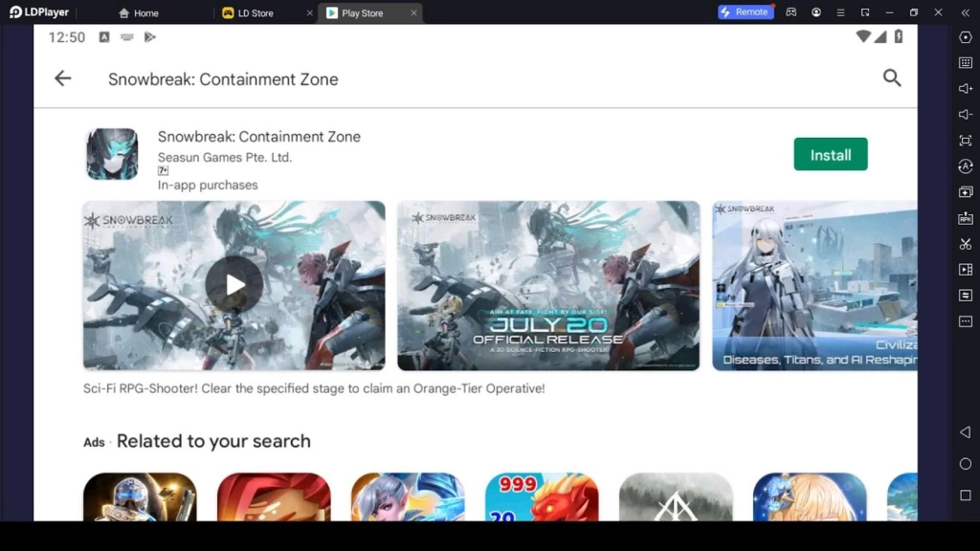This screenshot has width=980, height=551.
Task: Open the LDPlayer settings hexagon icon
Action: pyautogui.click(x=965, y=37)
